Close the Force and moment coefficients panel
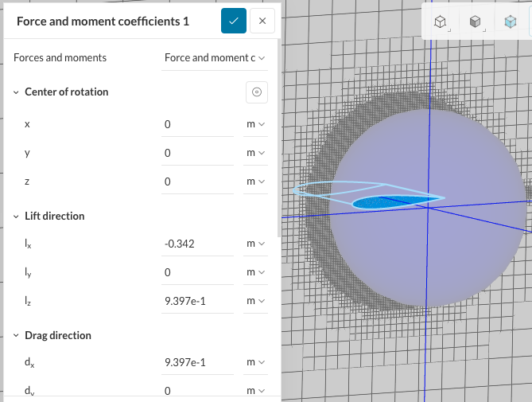Viewport: 532px width, 402px height. click(262, 21)
